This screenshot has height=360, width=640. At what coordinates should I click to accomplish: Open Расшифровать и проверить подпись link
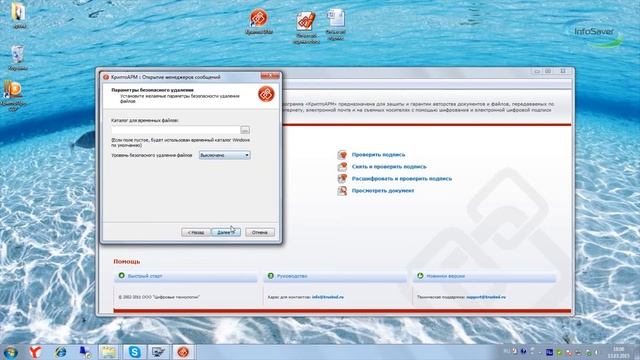coord(402,178)
